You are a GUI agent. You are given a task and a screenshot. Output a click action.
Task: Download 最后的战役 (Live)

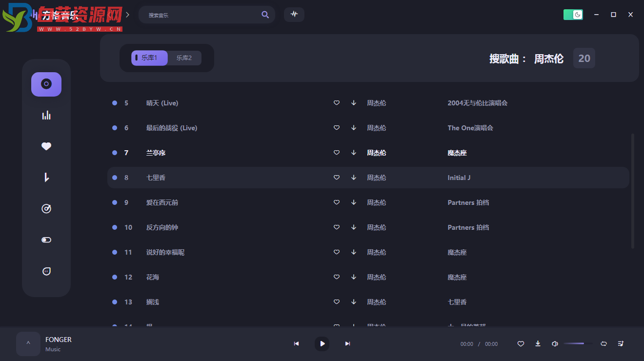point(354,128)
